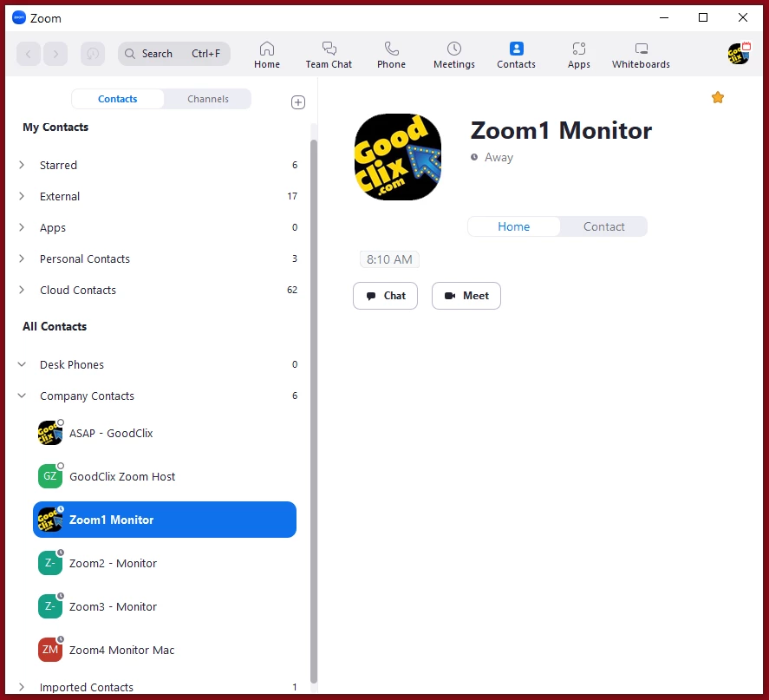Viewport: 769px width, 700px height.
Task: Select the Home tab in contact details
Action: (x=513, y=226)
